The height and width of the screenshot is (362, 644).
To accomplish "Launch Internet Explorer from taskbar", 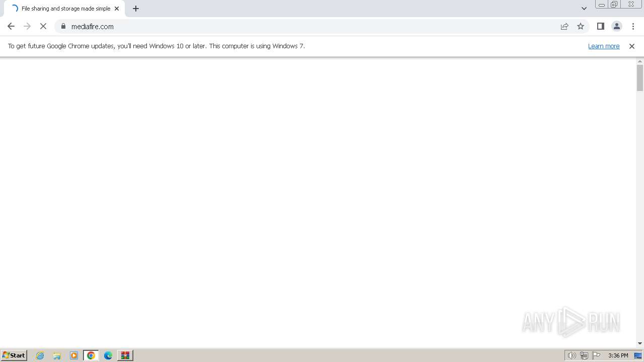I will (40, 355).
